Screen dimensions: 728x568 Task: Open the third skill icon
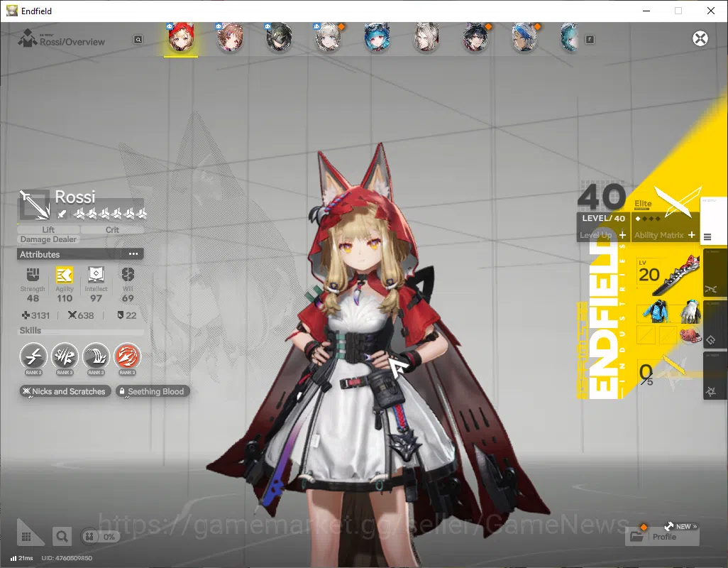[96, 356]
